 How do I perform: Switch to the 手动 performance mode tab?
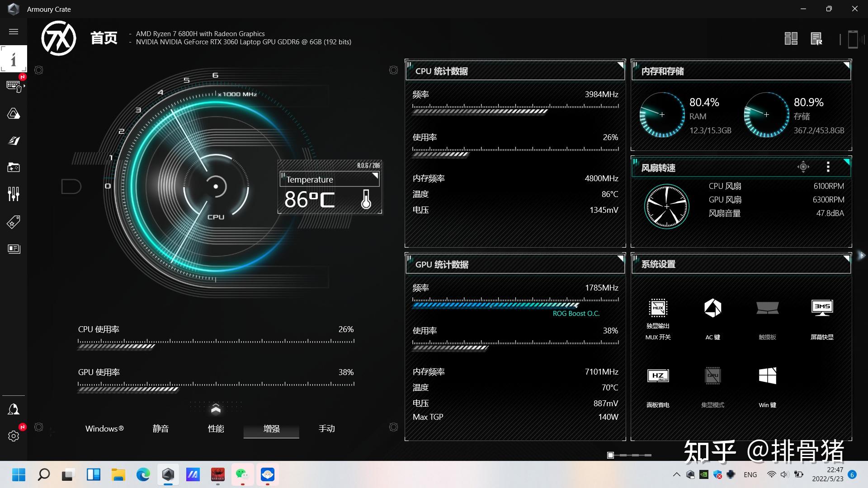pyautogui.click(x=327, y=428)
